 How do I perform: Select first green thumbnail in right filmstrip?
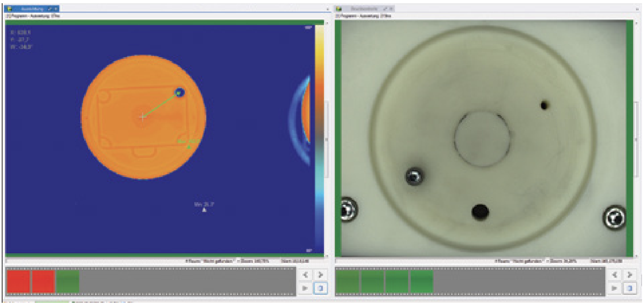(347, 282)
